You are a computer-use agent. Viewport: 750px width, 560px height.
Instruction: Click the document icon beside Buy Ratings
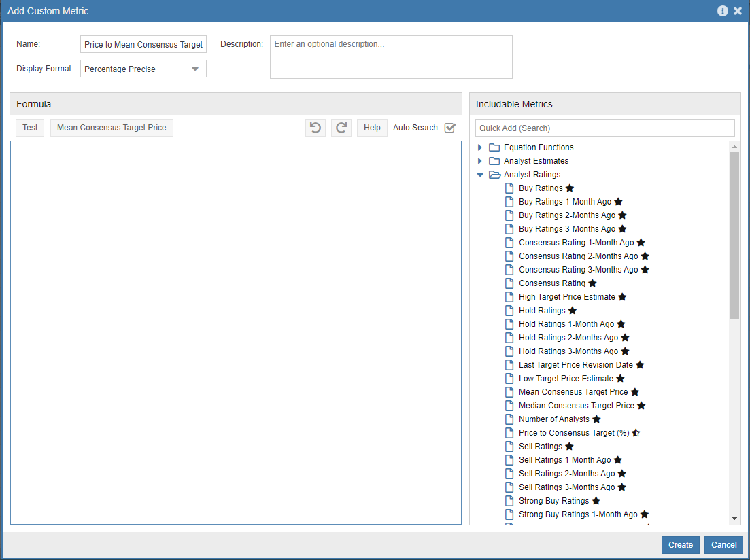coord(509,188)
